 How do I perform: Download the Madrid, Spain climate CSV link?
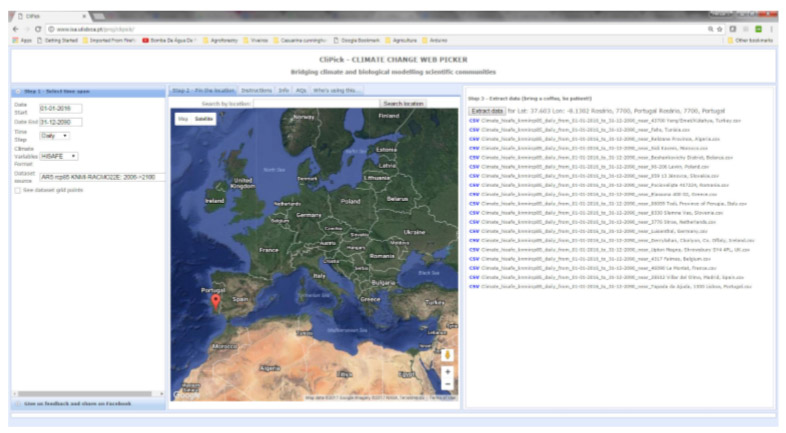pos(612,278)
